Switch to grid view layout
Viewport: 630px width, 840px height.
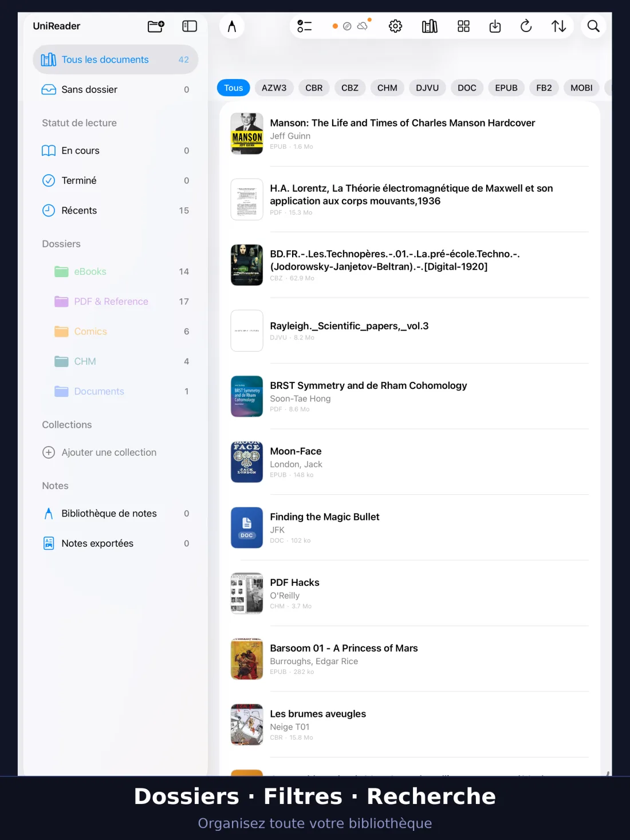pos(463,26)
